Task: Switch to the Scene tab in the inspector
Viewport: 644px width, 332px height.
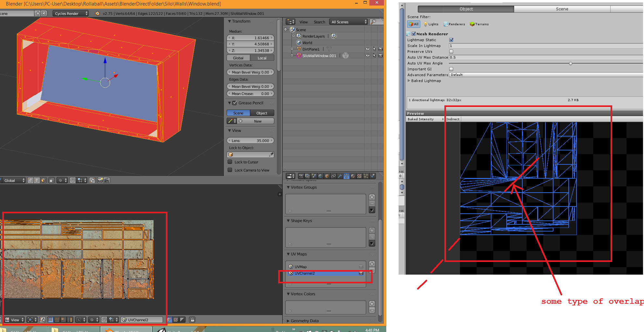Action: click(x=562, y=9)
